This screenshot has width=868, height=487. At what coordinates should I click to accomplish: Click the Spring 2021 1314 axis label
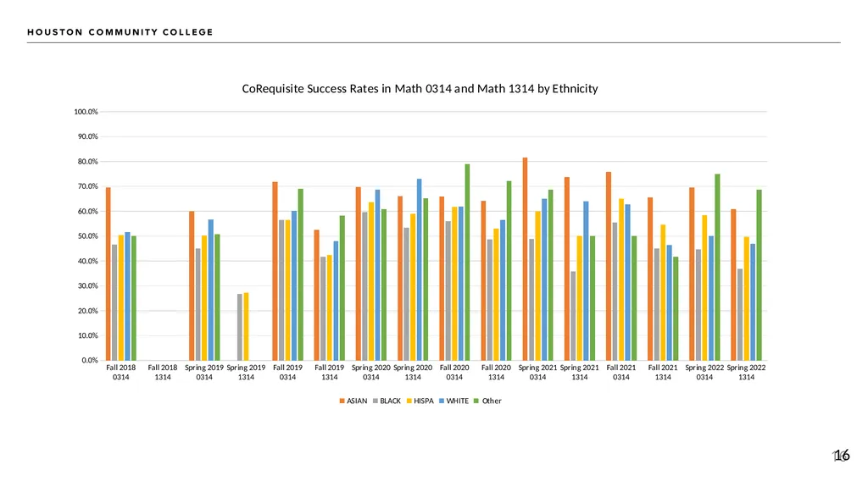[580, 373]
